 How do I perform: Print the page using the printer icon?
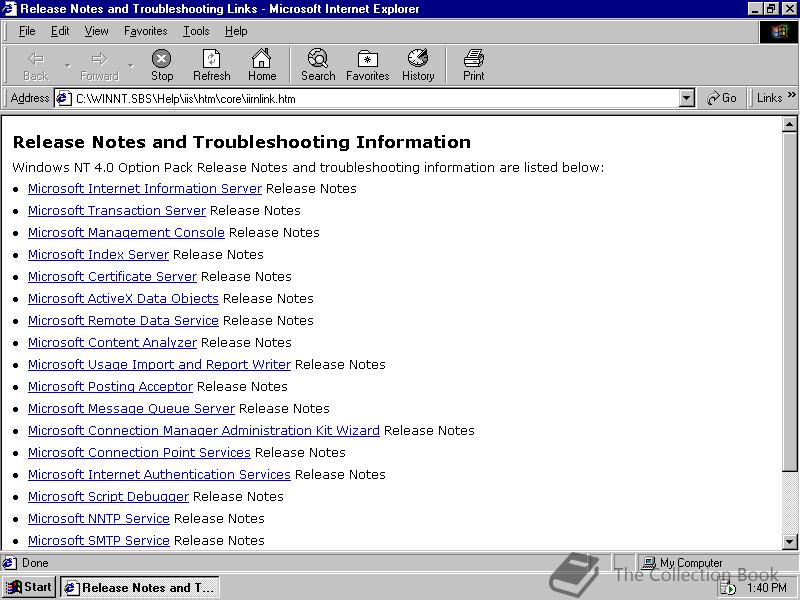coord(473,59)
